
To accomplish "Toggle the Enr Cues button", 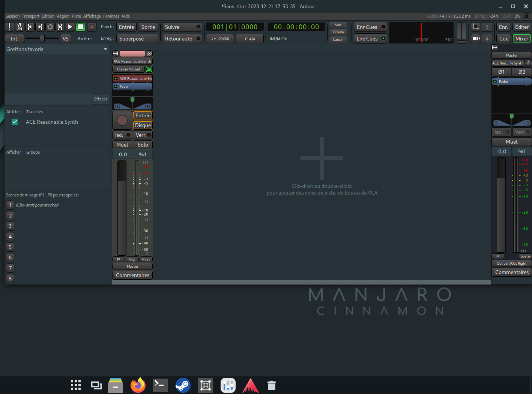I will [370, 27].
